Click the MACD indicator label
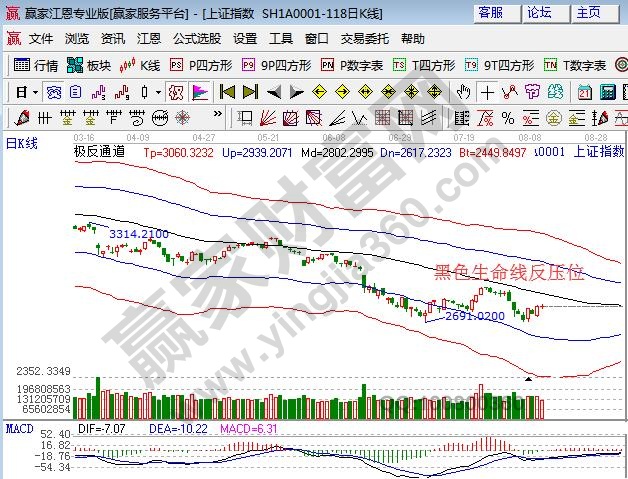Image resolution: width=628 pixels, height=479 pixels. pos(19,428)
